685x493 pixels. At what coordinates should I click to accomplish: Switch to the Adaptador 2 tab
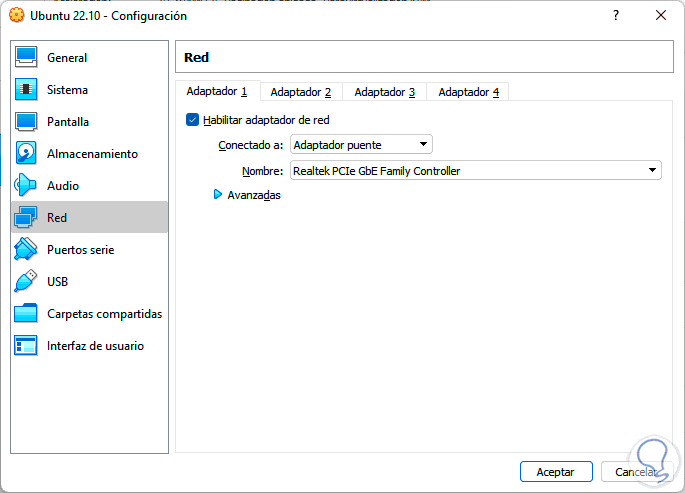pos(300,92)
